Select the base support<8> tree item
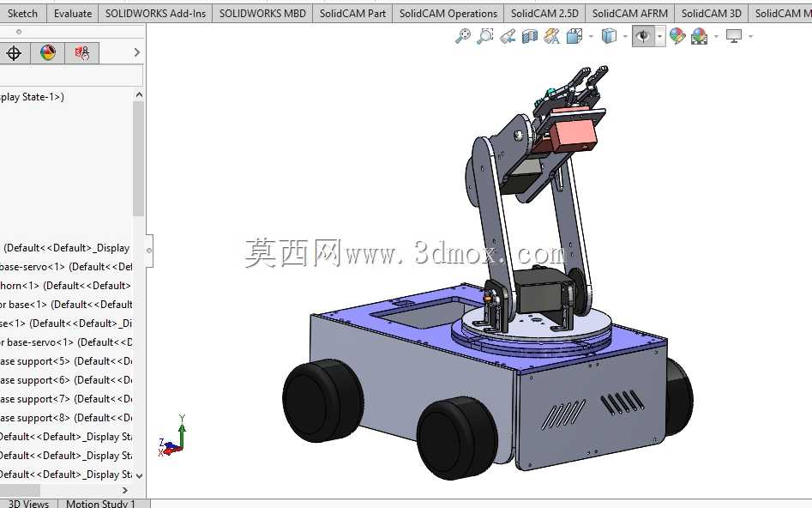 click(x=66, y=418)
